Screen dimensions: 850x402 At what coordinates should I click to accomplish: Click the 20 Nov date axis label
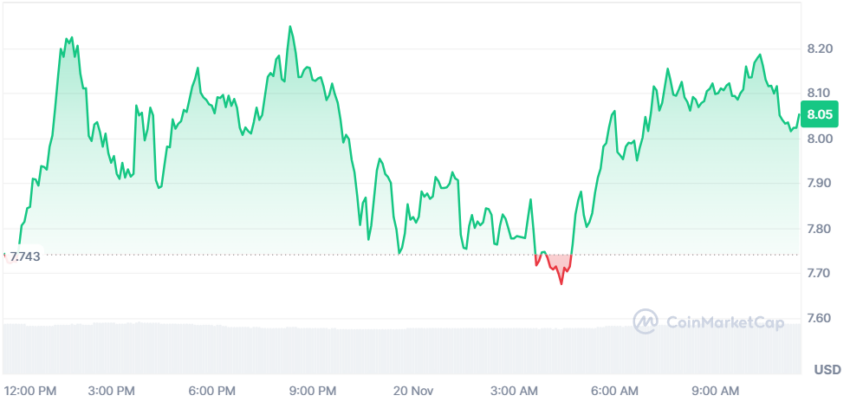(414, 391)
